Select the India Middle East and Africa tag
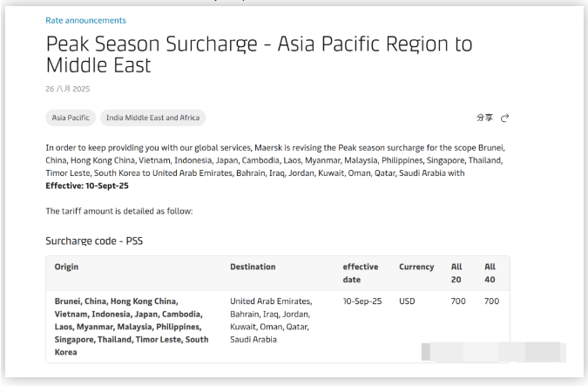Viewport: 588px width, 386px height. 152,118
